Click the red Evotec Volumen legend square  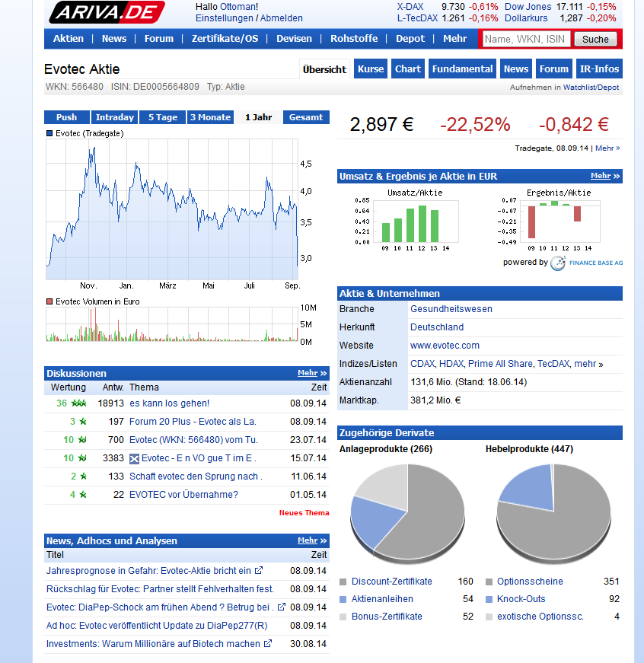(x=49, y=301)
